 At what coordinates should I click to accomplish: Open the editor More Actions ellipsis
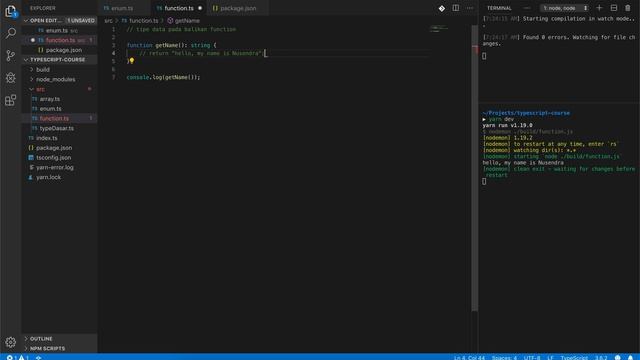[470, 8]
